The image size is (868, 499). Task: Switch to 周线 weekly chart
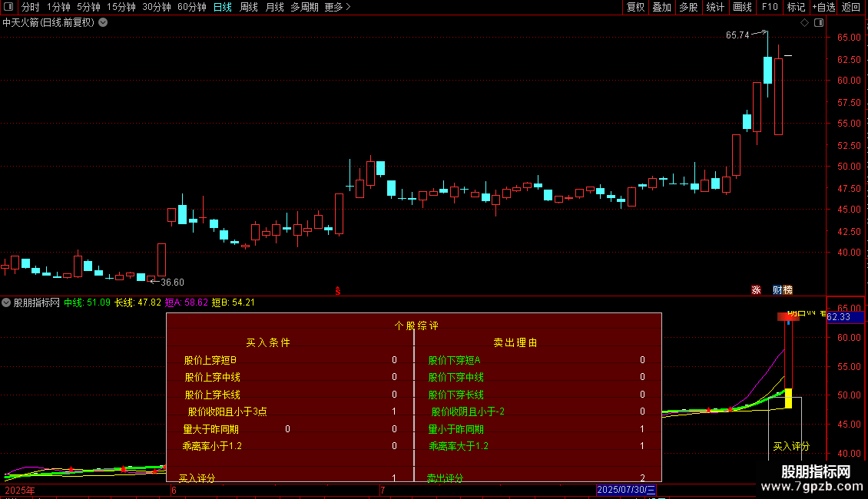249,7
